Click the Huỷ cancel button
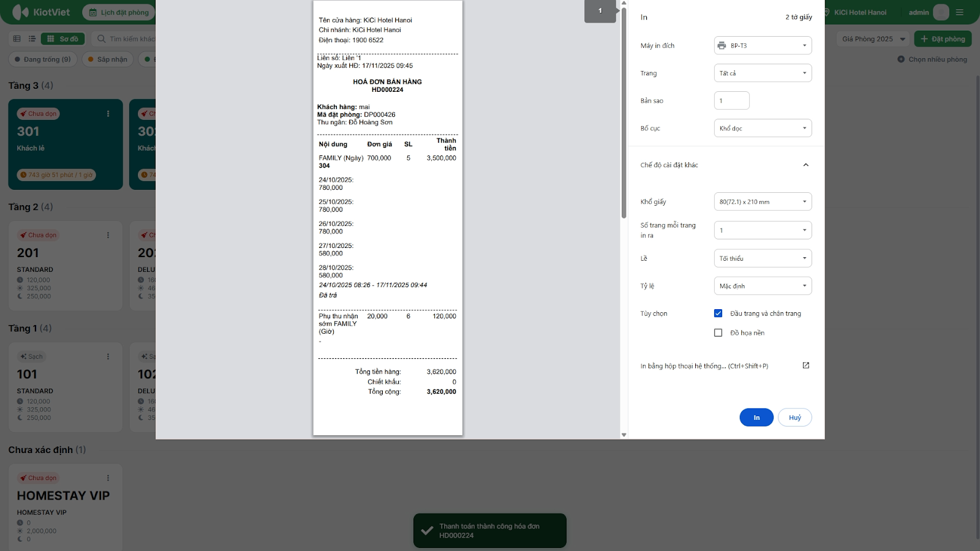 tap(795, 418)
